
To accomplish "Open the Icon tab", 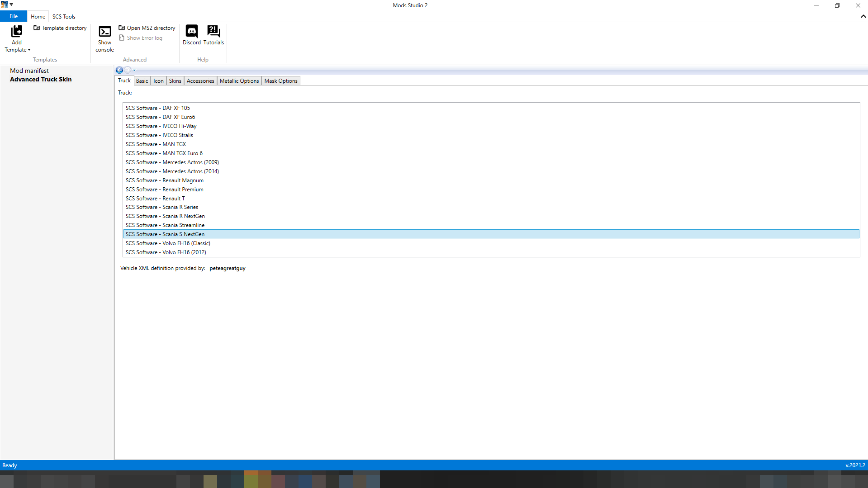I will tap(158, 81).
